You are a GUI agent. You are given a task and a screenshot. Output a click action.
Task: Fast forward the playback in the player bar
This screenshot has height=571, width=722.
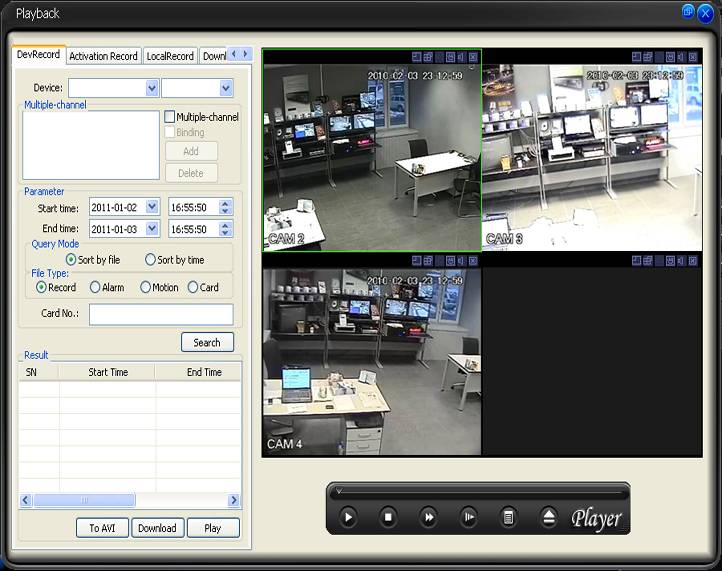429,517
